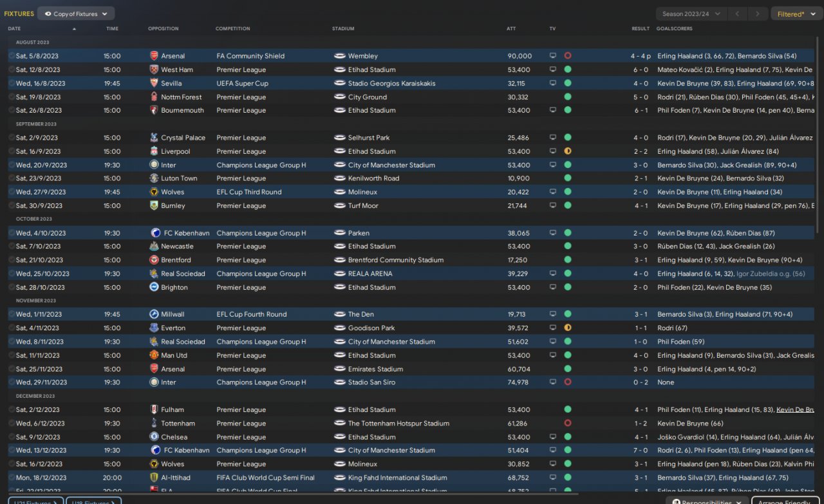
Task: Open the Selhurst Park stadium link
Action: [369, 138]
